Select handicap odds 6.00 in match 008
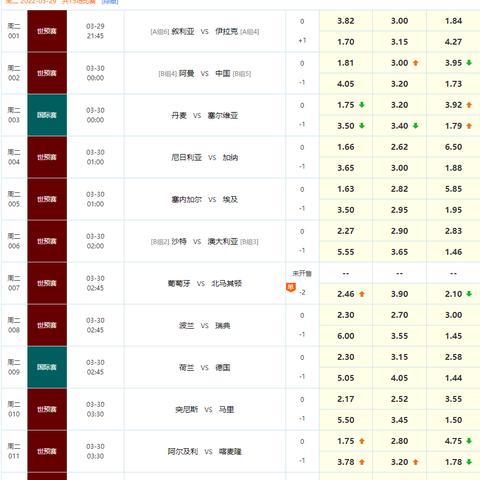Screen dimensions: 480x480 click(x=346, y=336)
